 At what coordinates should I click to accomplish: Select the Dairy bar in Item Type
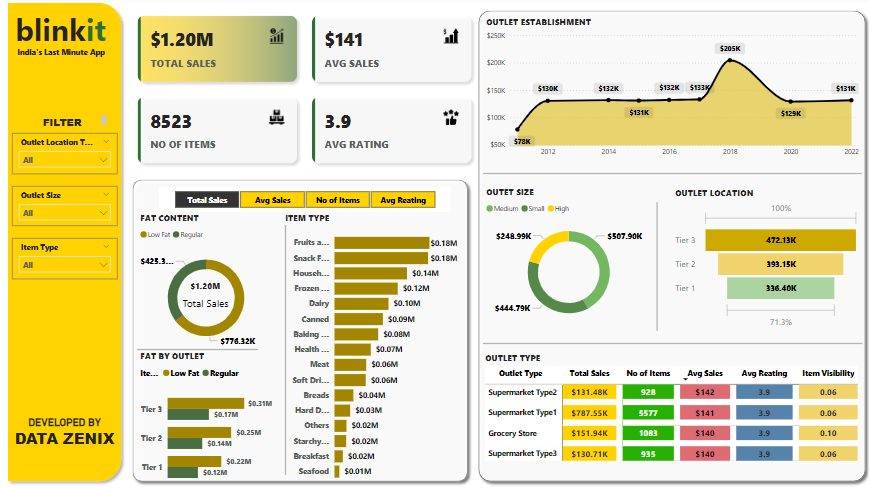coord(361,304)
